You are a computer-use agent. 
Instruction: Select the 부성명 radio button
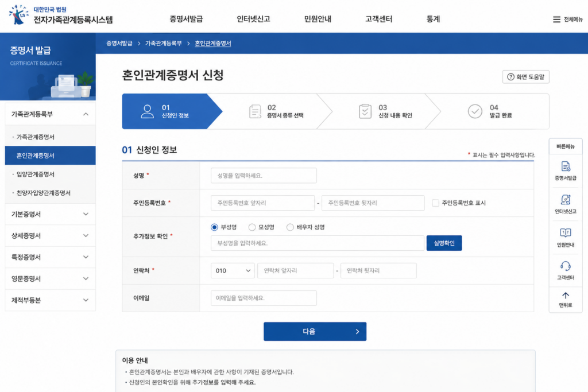(214, 227)
